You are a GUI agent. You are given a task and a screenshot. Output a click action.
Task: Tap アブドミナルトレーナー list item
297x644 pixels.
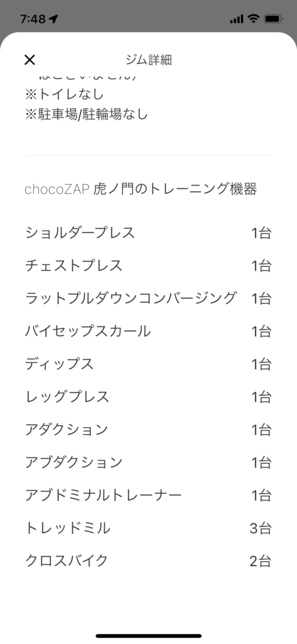tap(148, 496)
